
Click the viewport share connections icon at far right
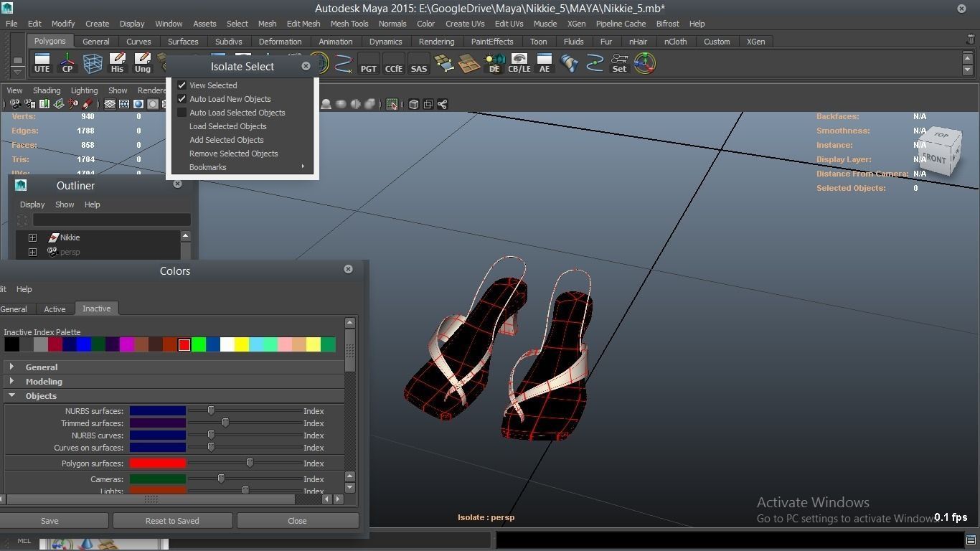point(443,104)
